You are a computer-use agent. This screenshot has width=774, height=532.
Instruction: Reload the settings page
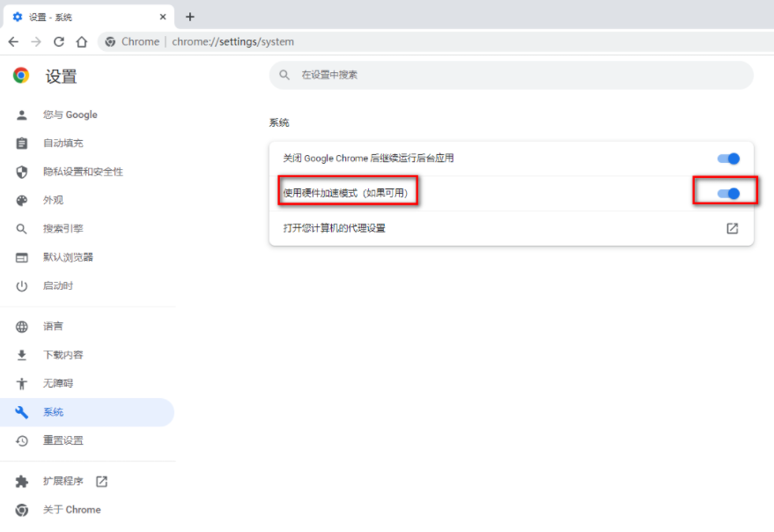tap(59, 42)
